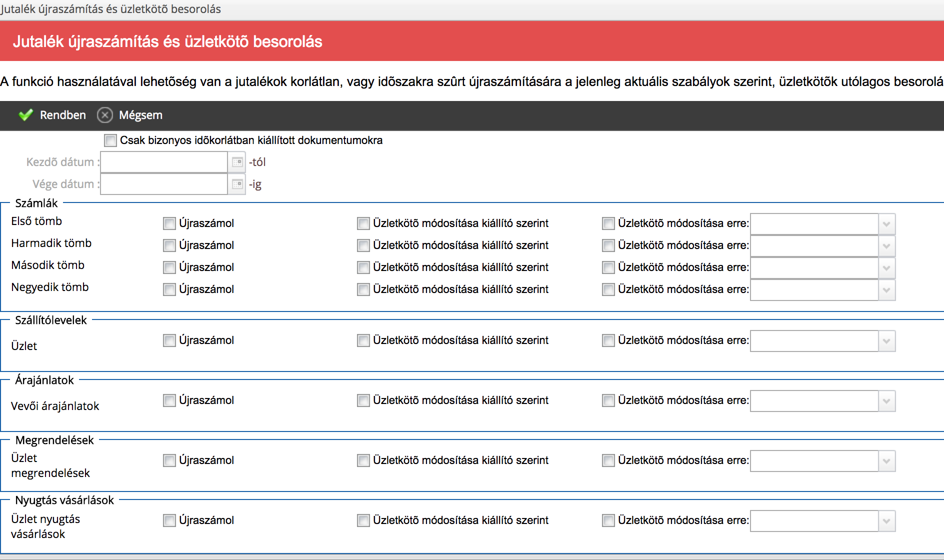Viewport: 944px width, 560px height.
Task: Toggle kiállító szerint for Vevői árajánlatok
Action: pyautogui.click(x=363, y=400)
